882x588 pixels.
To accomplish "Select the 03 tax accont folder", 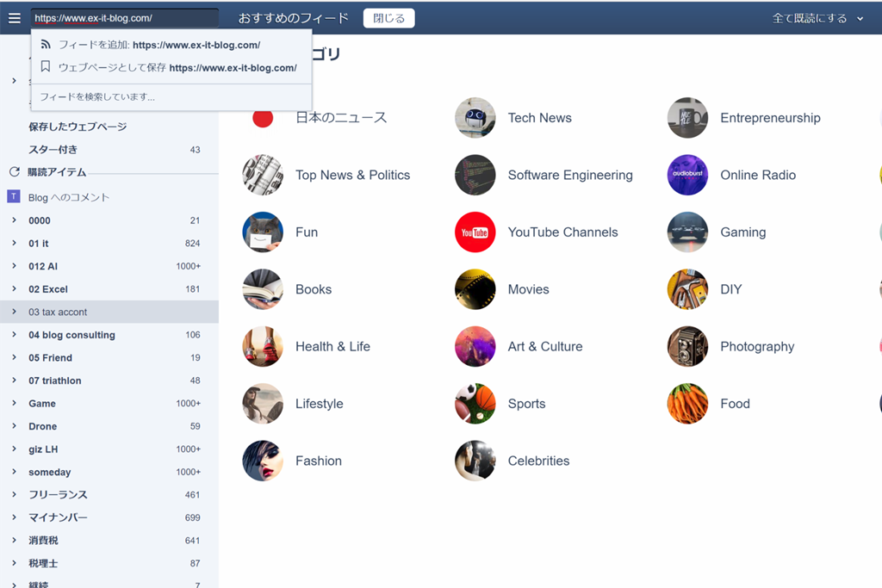I will pyautogui.click(x=58, y=312).
